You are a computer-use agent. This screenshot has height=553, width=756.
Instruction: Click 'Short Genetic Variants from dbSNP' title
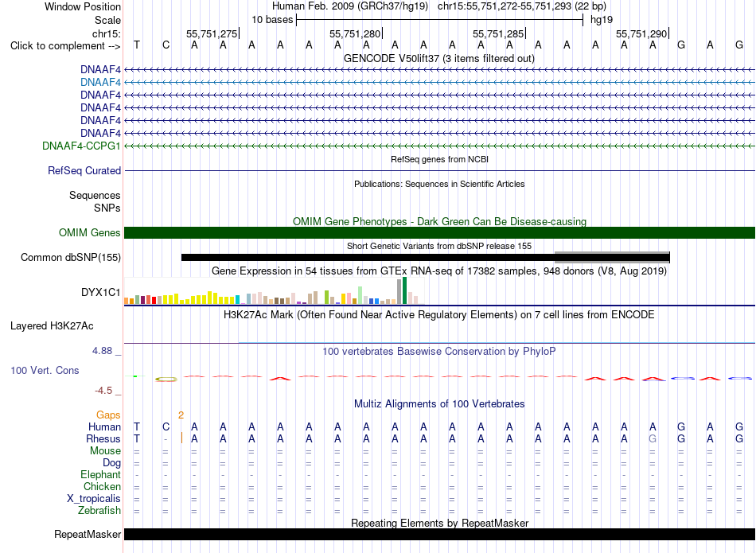(x=439, y=246)
